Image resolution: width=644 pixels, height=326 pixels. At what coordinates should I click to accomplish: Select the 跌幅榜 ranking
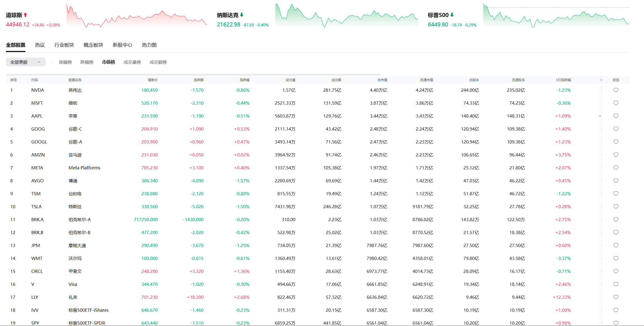click(87, 62)
